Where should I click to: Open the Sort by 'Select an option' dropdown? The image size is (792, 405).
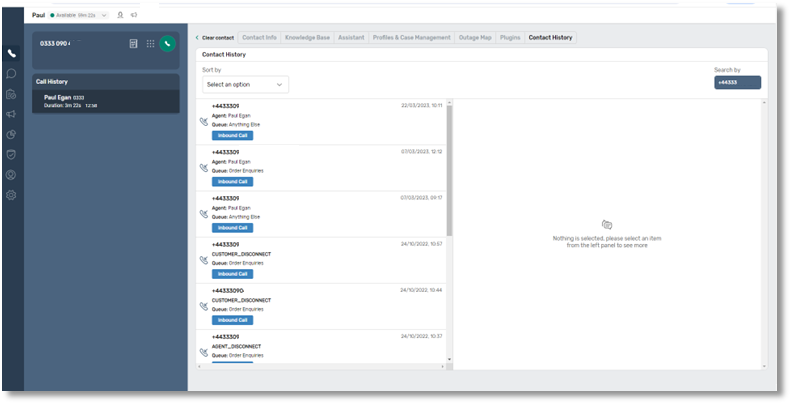pos(245,85)
